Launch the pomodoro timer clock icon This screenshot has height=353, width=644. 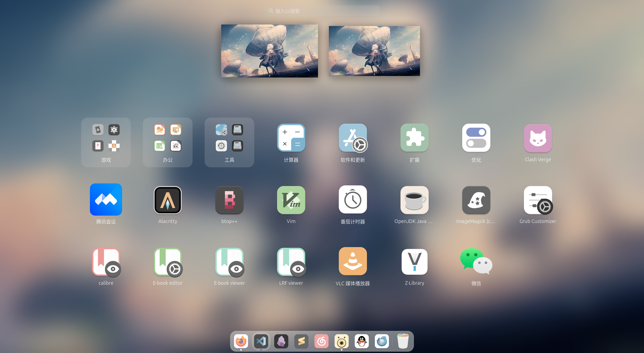[x=353, y=200]
